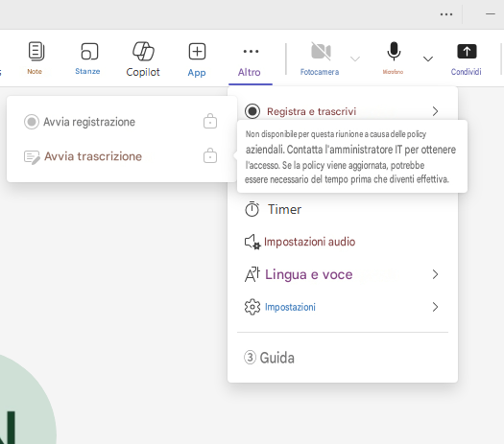Mute the Microfono
The image size is (504, 444).
point(394,58)
